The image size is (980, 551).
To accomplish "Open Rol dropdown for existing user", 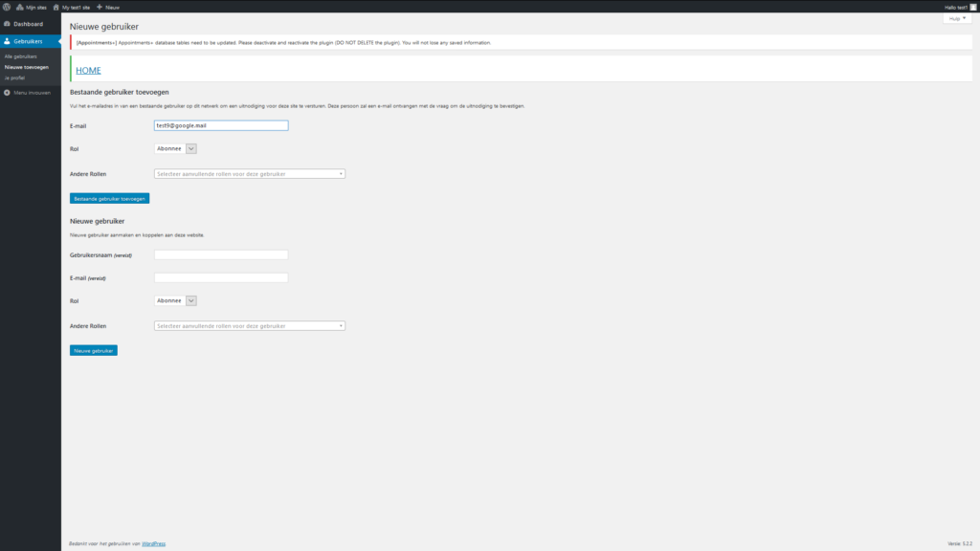I will coord(175,148).
